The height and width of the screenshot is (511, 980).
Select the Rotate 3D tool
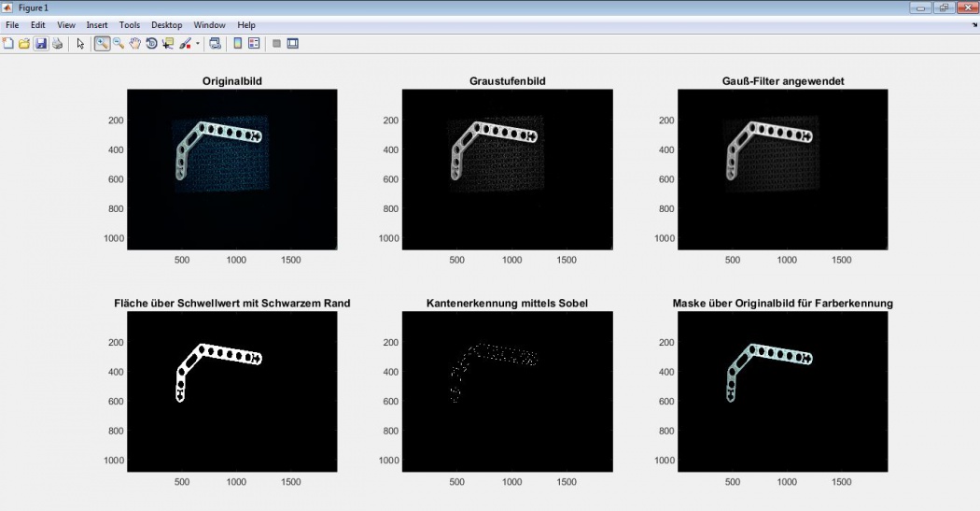(x=151, y=43)
